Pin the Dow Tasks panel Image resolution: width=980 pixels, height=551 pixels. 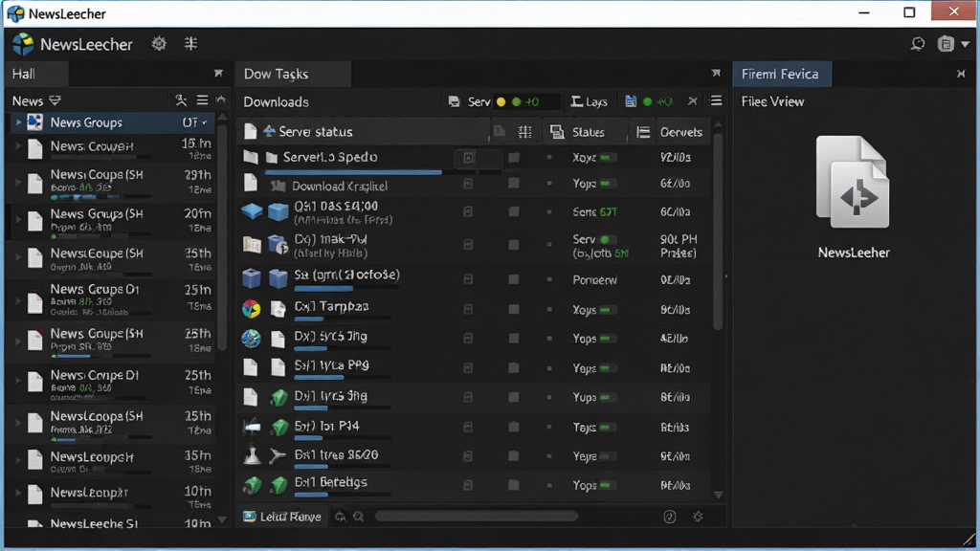tap(716, 74)
